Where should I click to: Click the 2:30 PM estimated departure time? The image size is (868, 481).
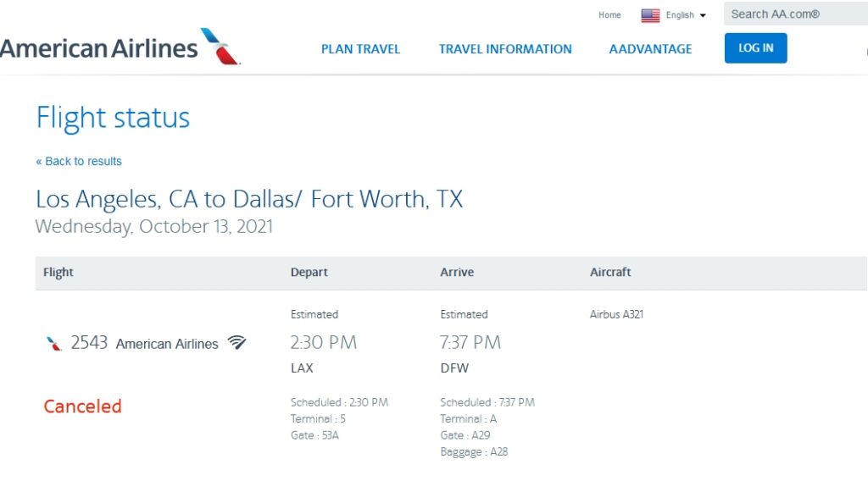[x=323, y=342]
